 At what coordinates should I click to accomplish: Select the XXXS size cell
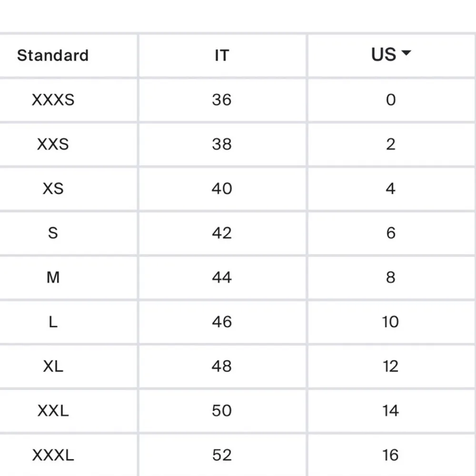pyautogui.click(x=53, y=100)
